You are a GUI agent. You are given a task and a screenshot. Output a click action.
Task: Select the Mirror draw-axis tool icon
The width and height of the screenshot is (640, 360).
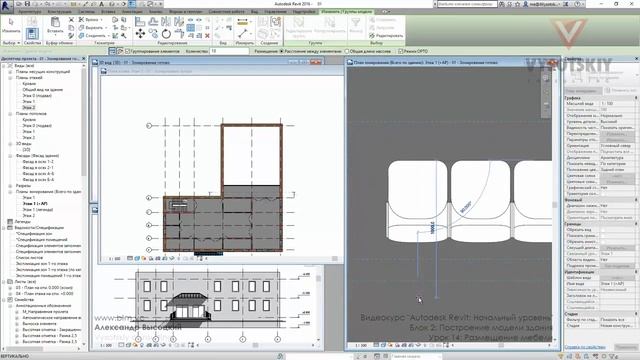179,21
